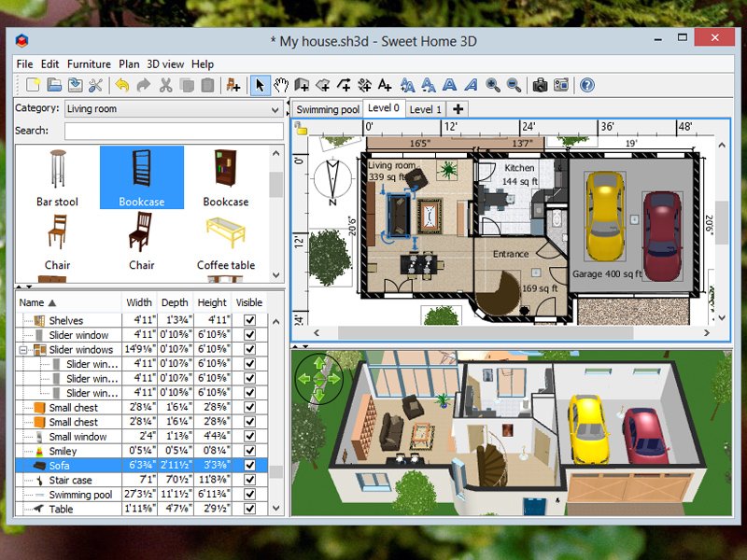Switch to the Swimming pool level tab
This screenshot has width=747, height=560.
328,109
